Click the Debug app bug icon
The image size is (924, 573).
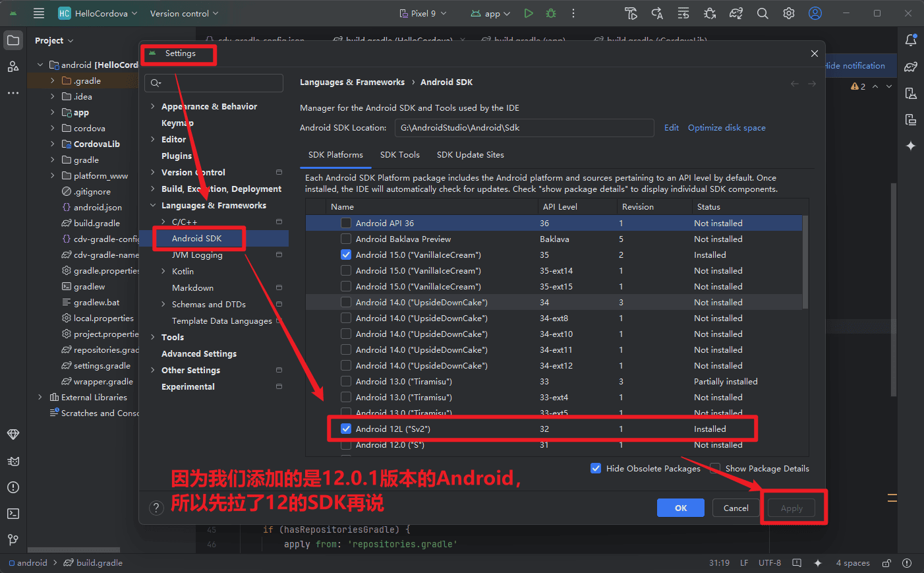coord(551,13)
